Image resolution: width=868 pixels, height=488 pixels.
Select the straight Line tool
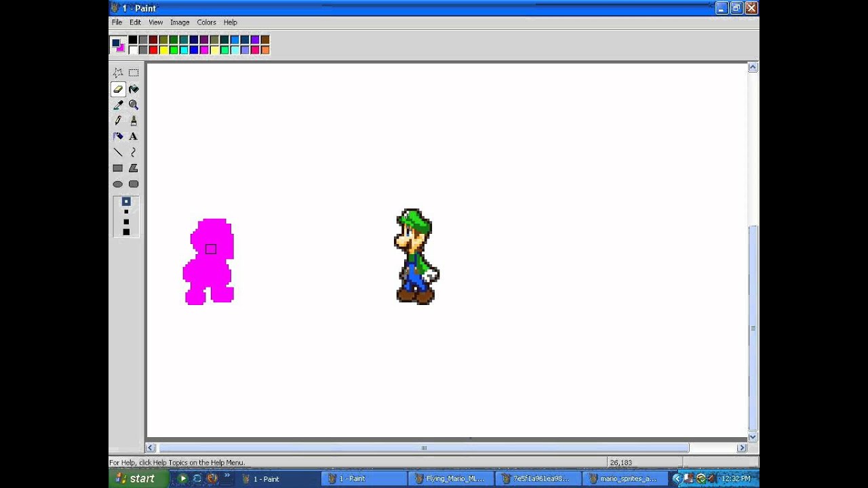tap(118, 152)
